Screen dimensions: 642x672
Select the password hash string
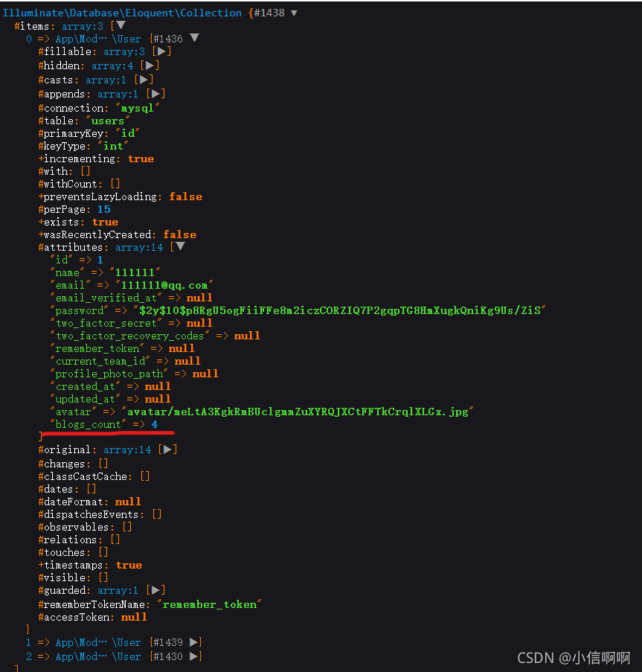pyautogui.click(x=340, y=310)
